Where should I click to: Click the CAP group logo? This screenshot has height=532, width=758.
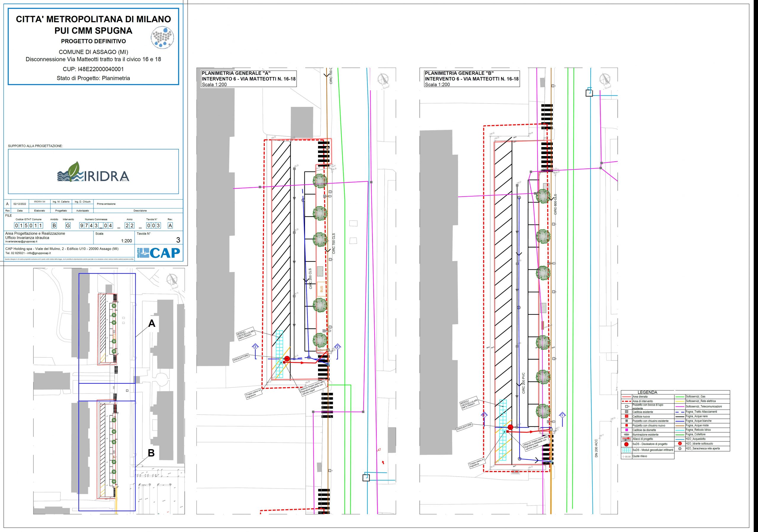coord(158,253)
